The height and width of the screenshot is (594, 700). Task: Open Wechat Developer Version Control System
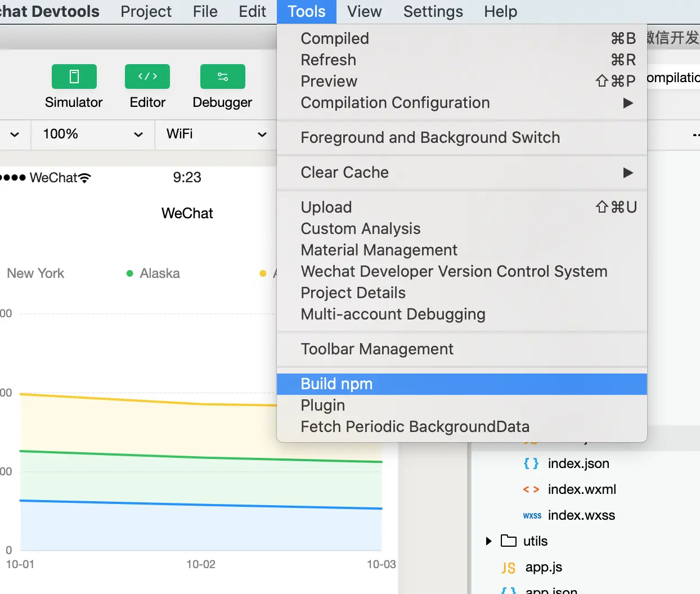pyautogui.click(x=462, y=271)
